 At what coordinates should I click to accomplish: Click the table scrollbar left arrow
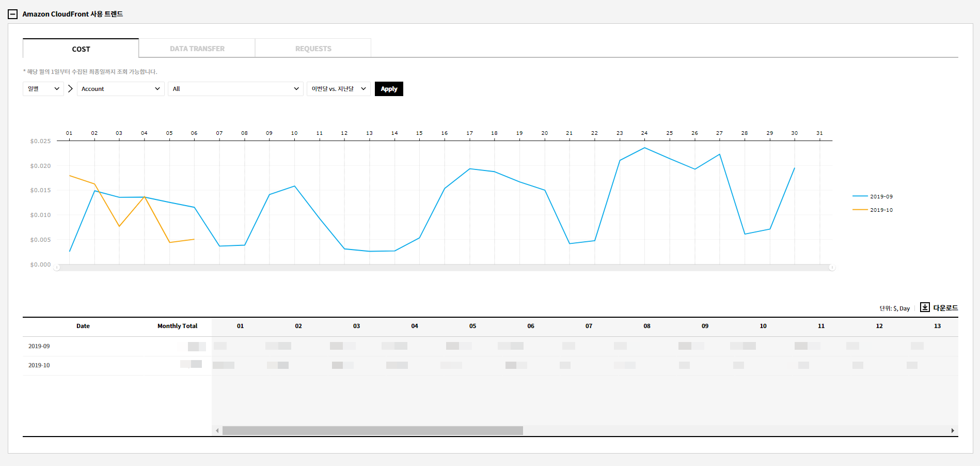coord(217,430)
